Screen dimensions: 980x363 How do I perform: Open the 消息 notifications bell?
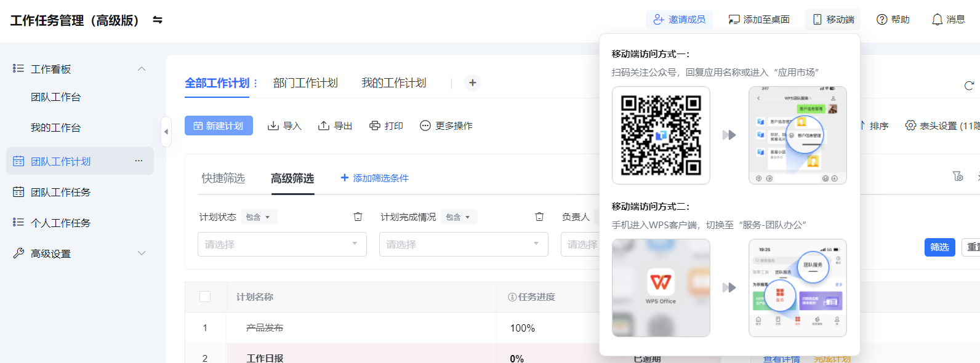[x=937, y=20]
